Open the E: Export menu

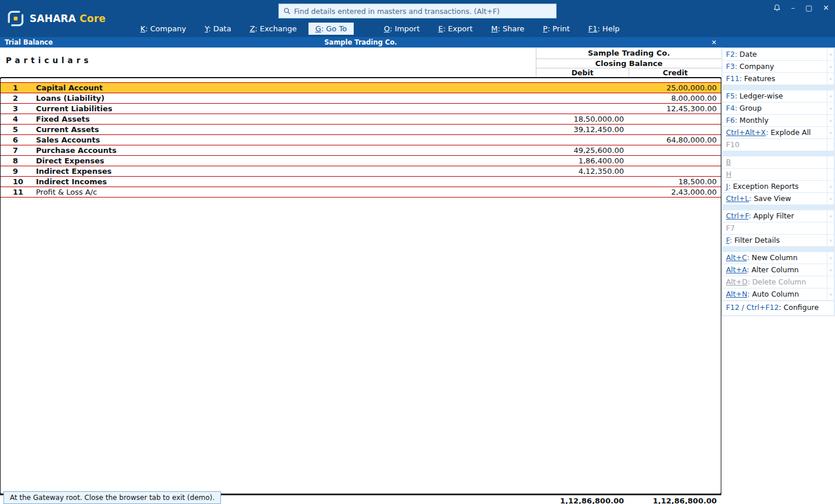(x=455, y=29)
